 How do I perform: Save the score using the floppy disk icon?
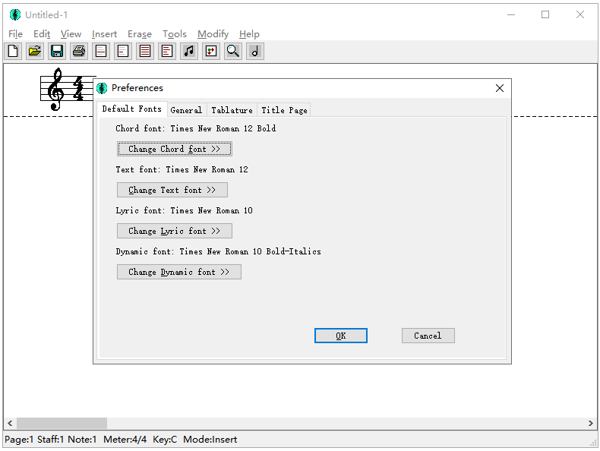[x=57, y=51]
